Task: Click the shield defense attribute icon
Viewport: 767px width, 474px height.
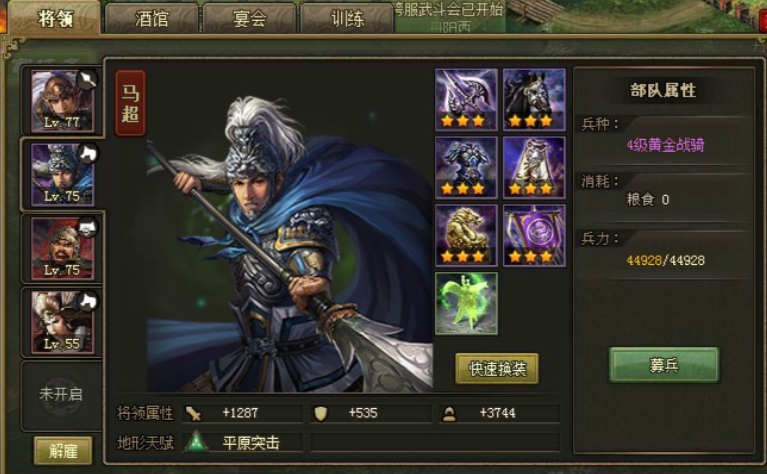Action: coord(320,414)
